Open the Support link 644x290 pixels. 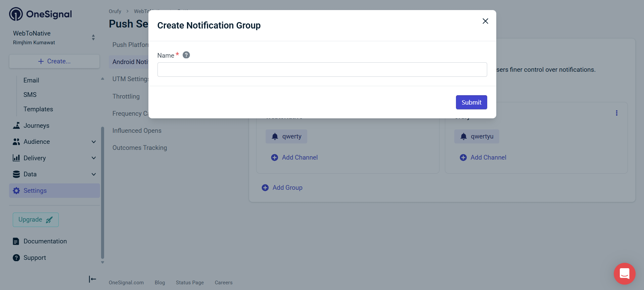tap(35, 257)
